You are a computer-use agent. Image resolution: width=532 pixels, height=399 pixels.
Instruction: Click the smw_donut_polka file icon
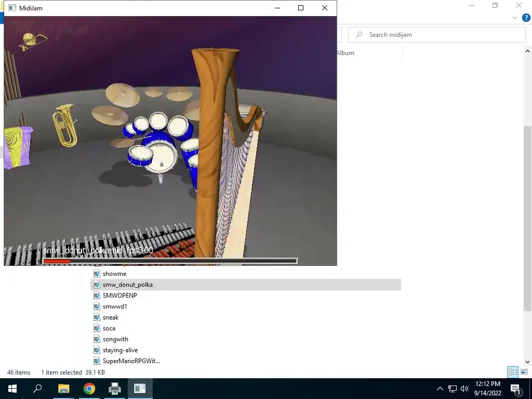[x=97, y=284]
